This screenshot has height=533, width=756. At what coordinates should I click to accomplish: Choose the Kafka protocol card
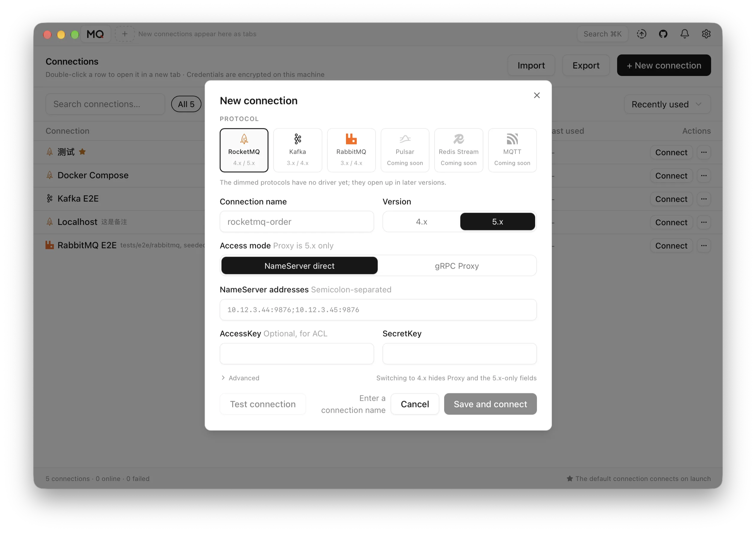pos(297,150)
